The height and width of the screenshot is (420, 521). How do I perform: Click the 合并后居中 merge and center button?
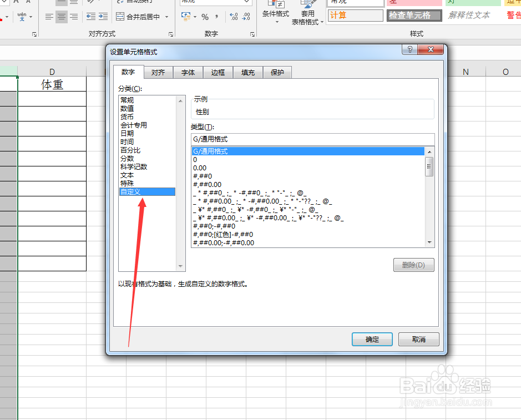point(138,17)
